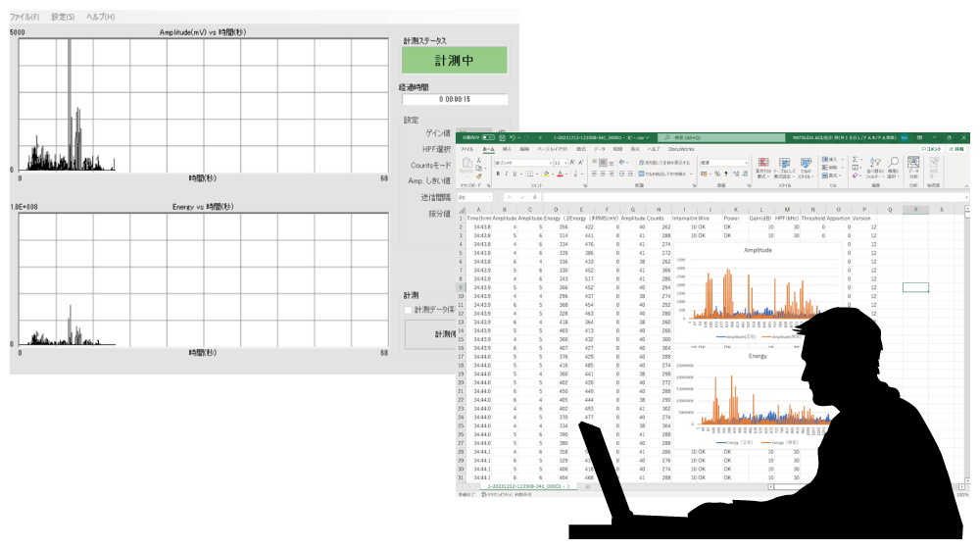Click the cell Borders icon

(x=530, y=174)
